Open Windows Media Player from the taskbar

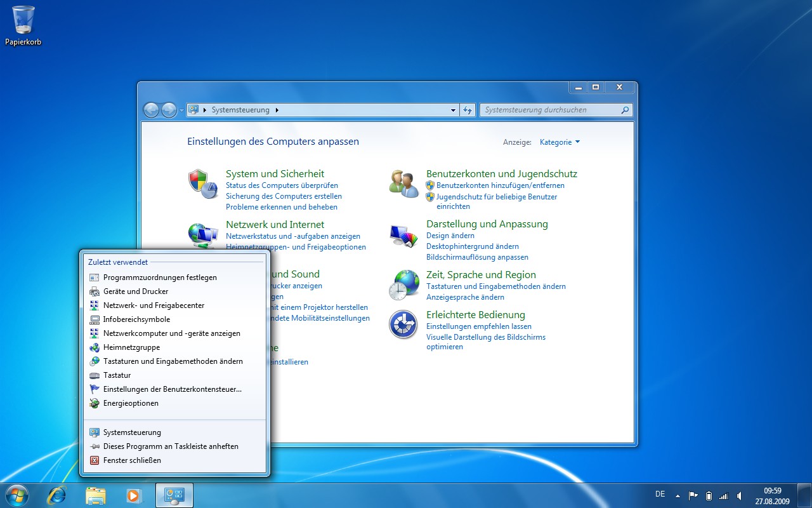tap(134, 495)
